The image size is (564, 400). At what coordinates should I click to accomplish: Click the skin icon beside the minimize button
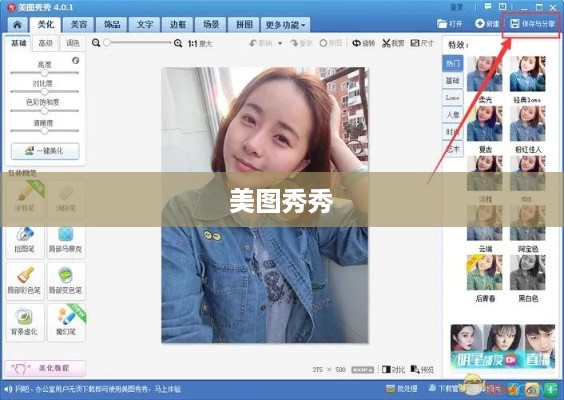[x=503, y=6]
